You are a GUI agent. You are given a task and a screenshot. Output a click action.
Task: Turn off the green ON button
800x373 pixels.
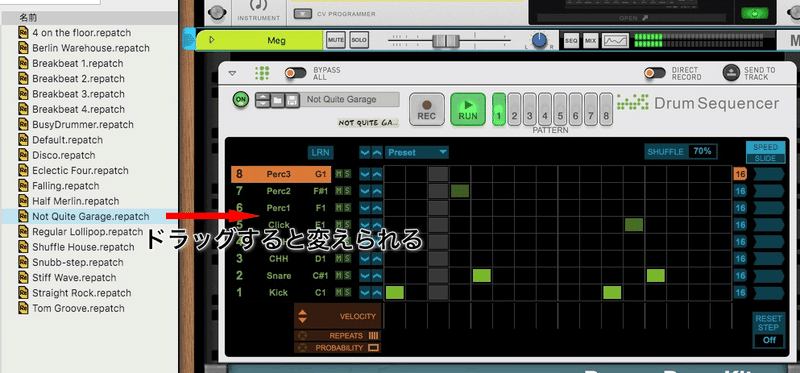click(x=240, y=100)
